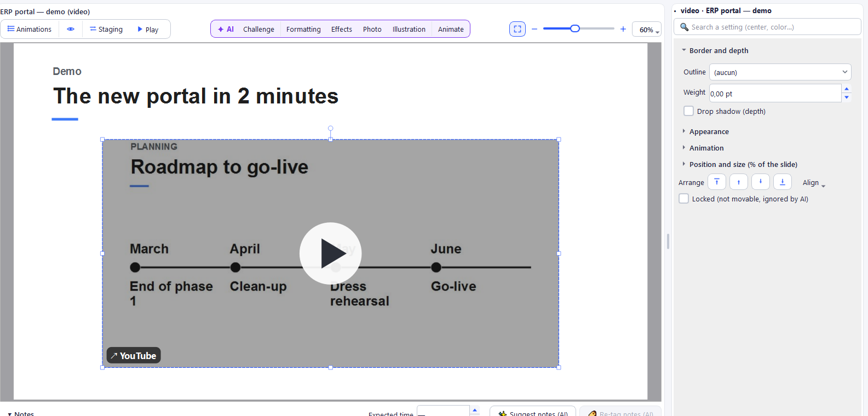The height and width of the screenshot is (416, 868).
Task: Click the fit-to-screen icon
Action: [x=518, y=29]
